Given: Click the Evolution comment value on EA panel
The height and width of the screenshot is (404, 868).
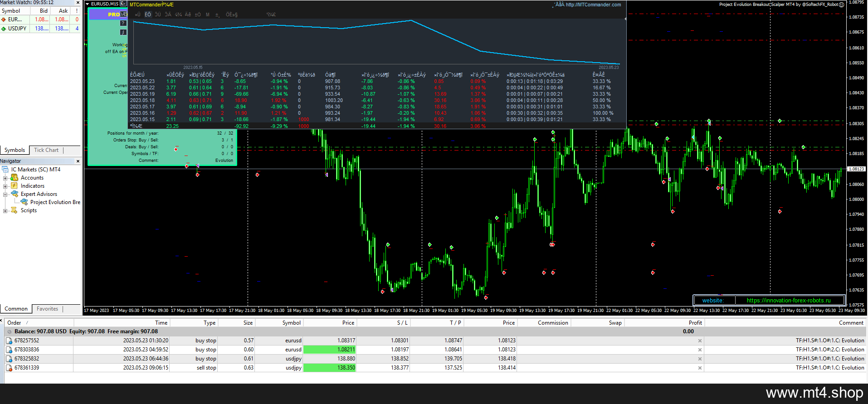Looking at the screenshot, I should [224, 161].
